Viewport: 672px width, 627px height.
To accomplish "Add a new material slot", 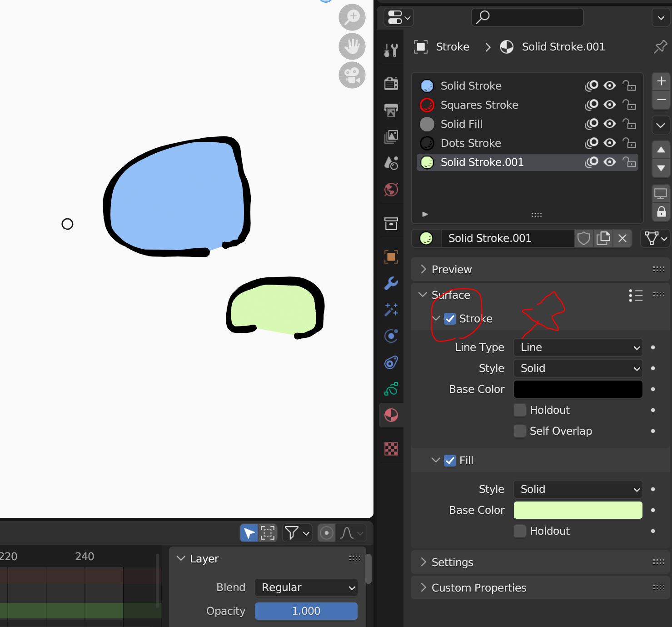I will point(661,81).
